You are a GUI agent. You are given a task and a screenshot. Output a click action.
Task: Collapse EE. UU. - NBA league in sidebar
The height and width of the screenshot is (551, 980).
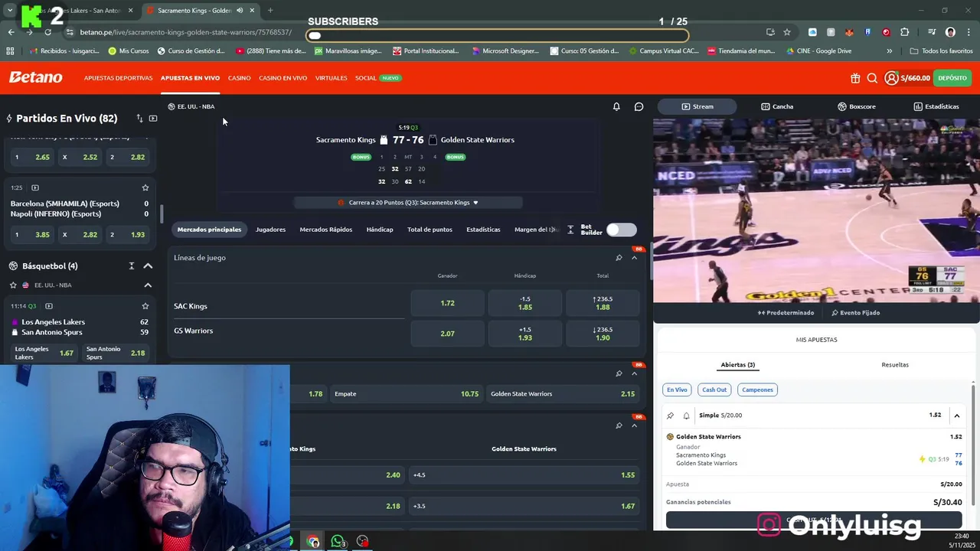[x=148, y=285]
